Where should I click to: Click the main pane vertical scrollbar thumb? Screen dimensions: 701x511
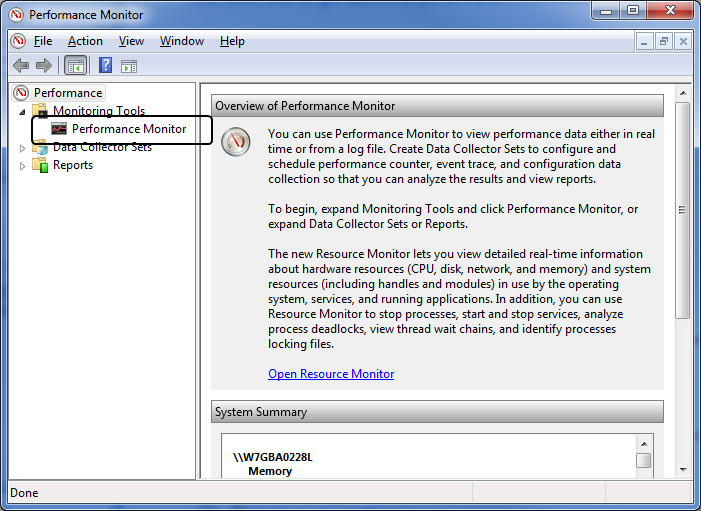point(683,210)
